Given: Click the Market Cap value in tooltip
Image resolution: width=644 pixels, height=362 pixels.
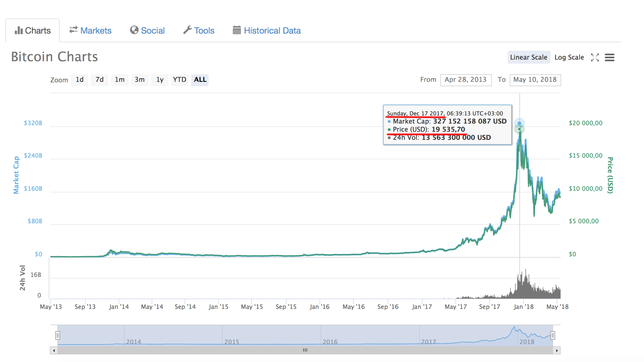Looking at the screenshot, I should [x=470, y=121].
